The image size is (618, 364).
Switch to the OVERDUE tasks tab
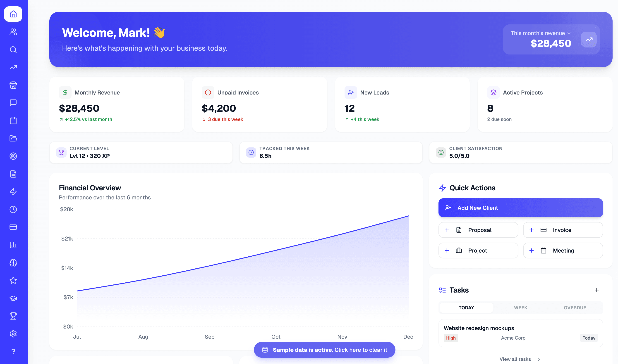575,307
